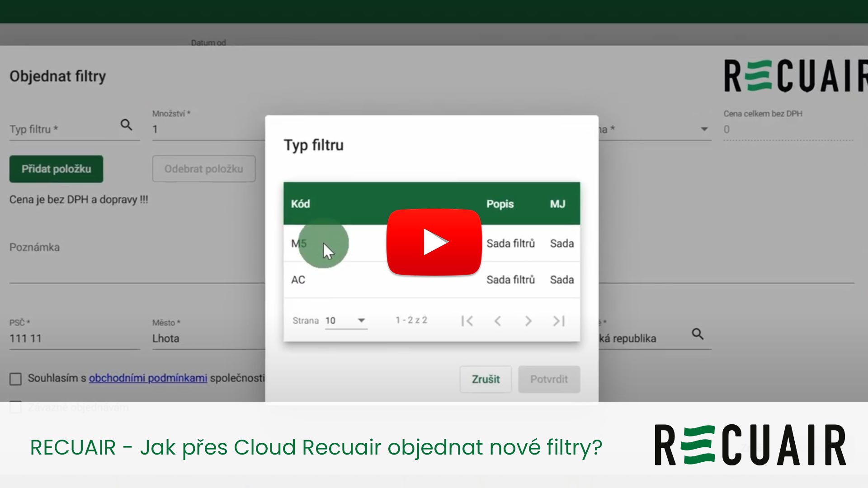Go to first page in filter table

coord(467,321)
